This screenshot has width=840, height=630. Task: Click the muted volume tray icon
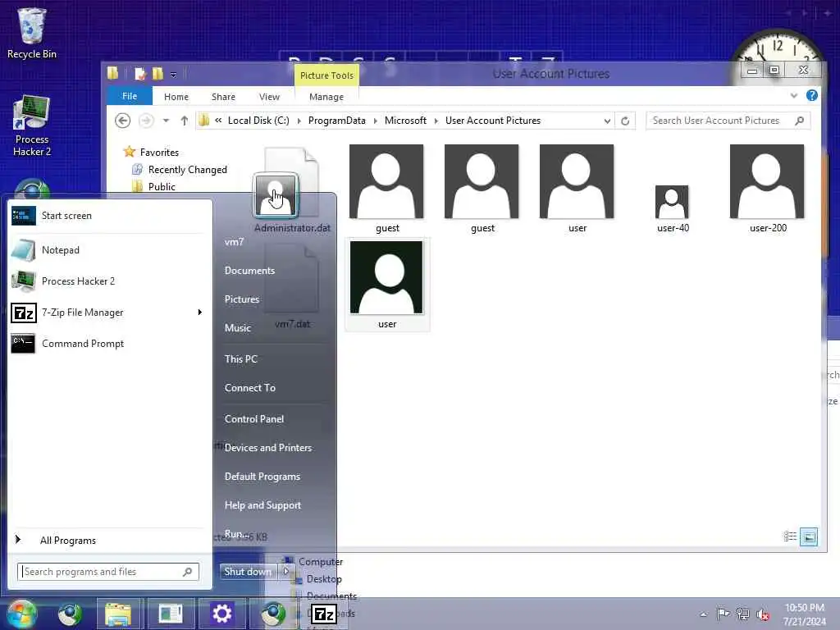(x=763, y=614)
